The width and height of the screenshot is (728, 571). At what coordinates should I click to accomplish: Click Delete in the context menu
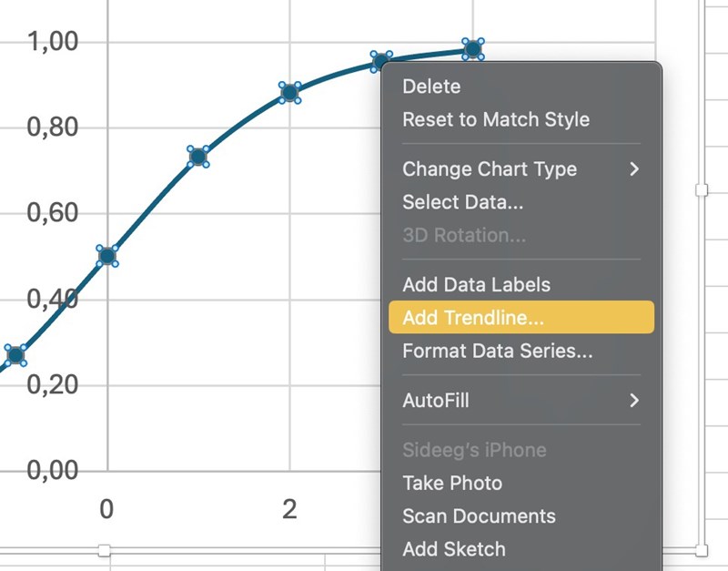click(431, 87)
